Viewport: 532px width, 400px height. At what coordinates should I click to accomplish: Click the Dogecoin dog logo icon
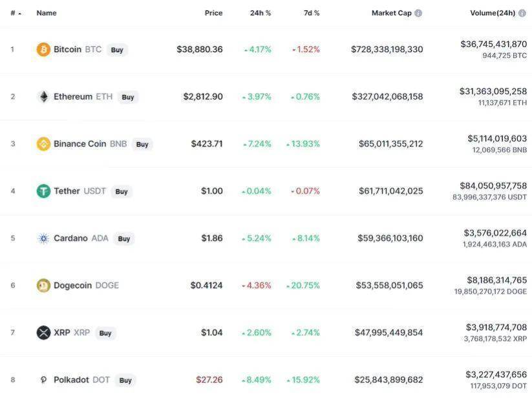click(x=43, y=286)
